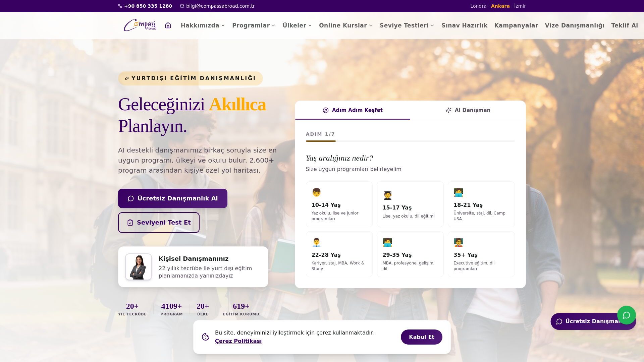Click sparkle icon in AI Danışman tab

click(448, 110)
